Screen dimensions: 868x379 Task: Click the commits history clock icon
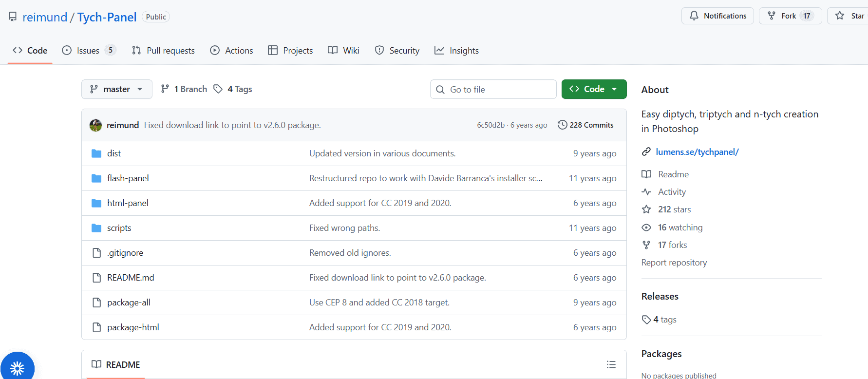click(x=562, y=125)
